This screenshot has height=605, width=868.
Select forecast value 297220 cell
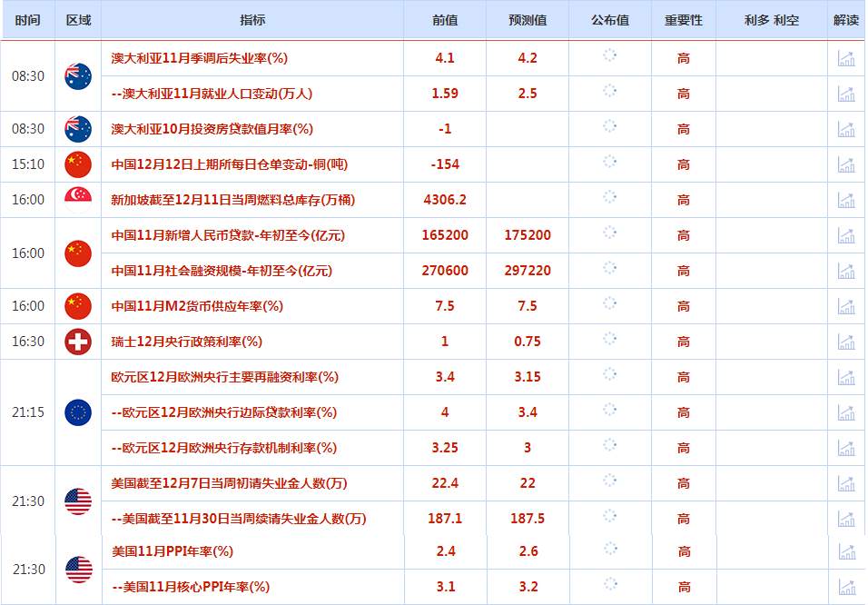(528, 271)
